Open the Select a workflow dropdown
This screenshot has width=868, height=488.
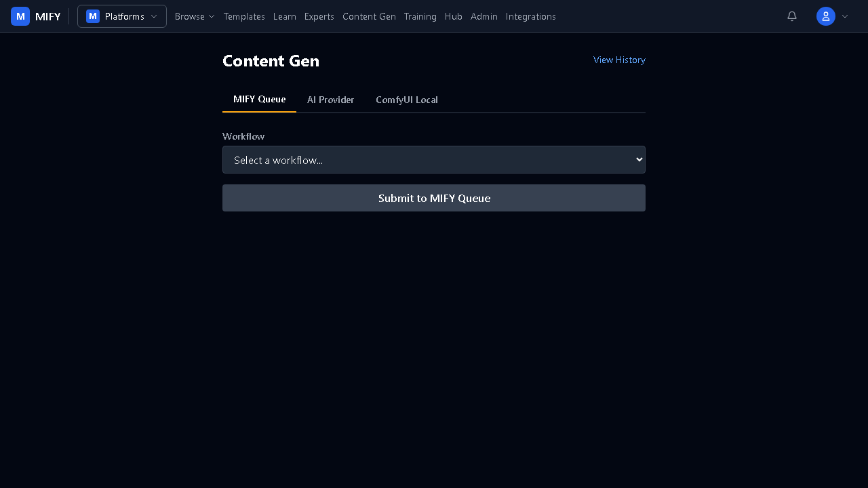click(x=434, y=159)
